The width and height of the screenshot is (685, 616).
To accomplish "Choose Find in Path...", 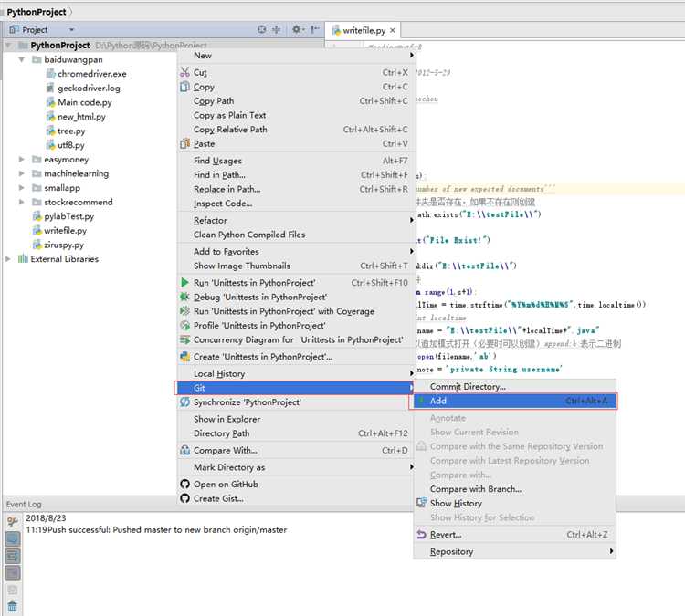I will [296, 174].
